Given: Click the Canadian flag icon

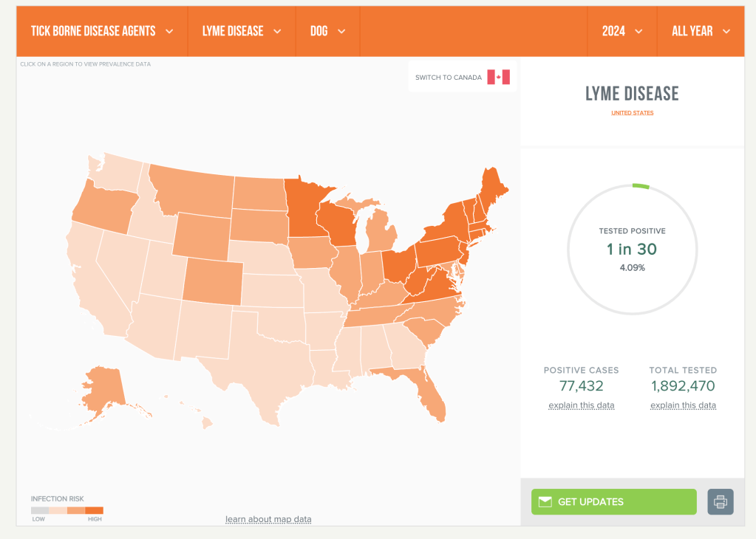Looking at the screenshot, I should point(500,77).
